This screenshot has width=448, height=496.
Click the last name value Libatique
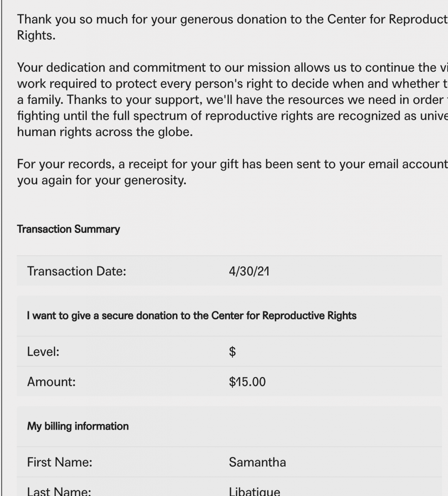point(254,491)
